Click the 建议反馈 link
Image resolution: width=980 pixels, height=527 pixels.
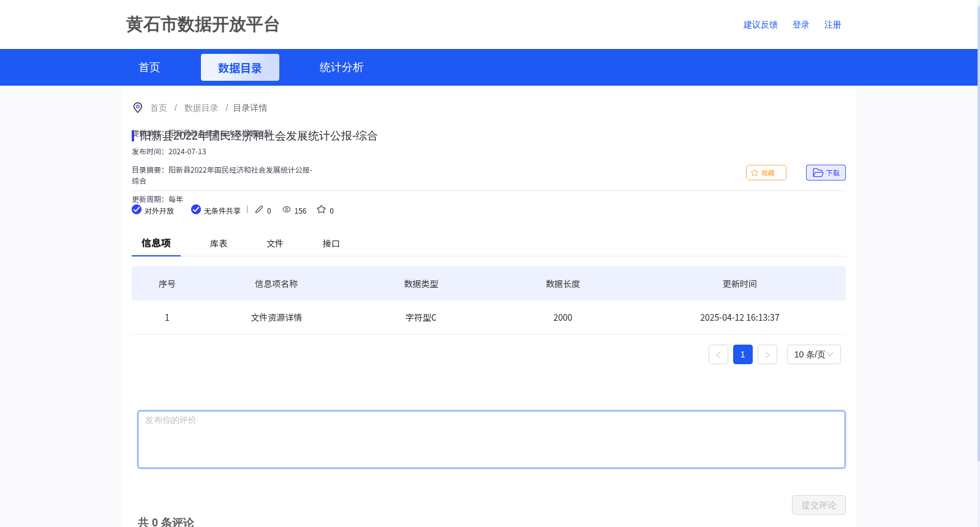pos(761,24)
